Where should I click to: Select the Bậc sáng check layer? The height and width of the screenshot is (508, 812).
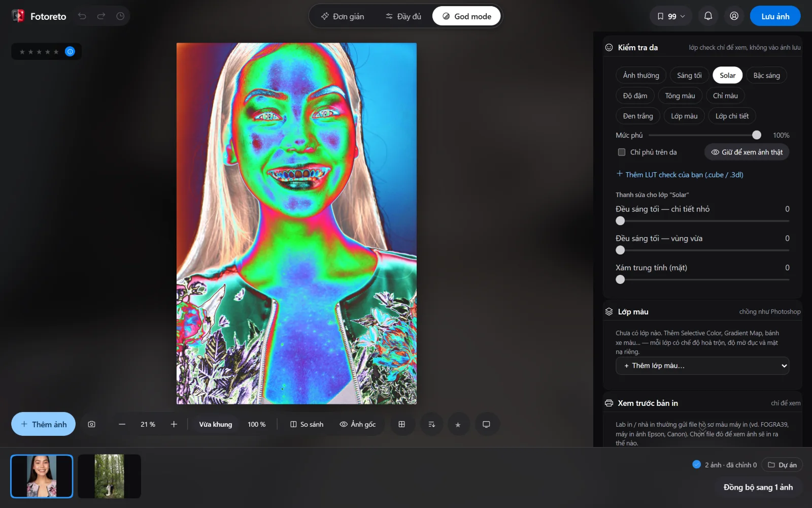coord(766,75)
